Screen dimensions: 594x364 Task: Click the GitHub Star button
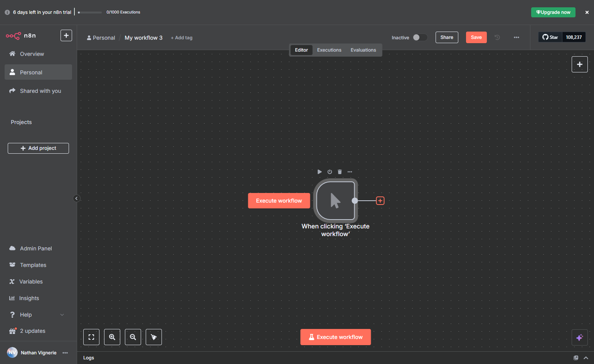click(x=550, y=37)
